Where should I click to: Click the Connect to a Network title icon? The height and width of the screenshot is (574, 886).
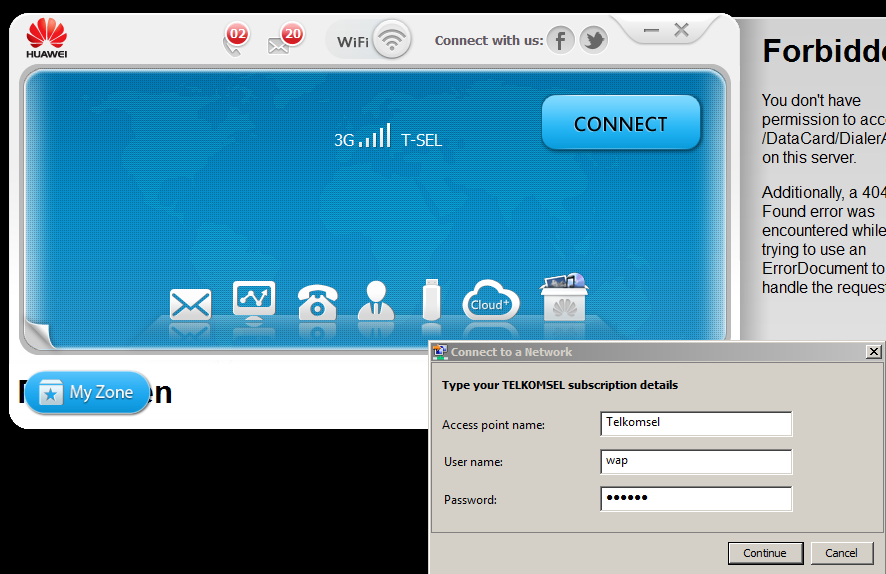pyautogui.click(x=440, y=352)
